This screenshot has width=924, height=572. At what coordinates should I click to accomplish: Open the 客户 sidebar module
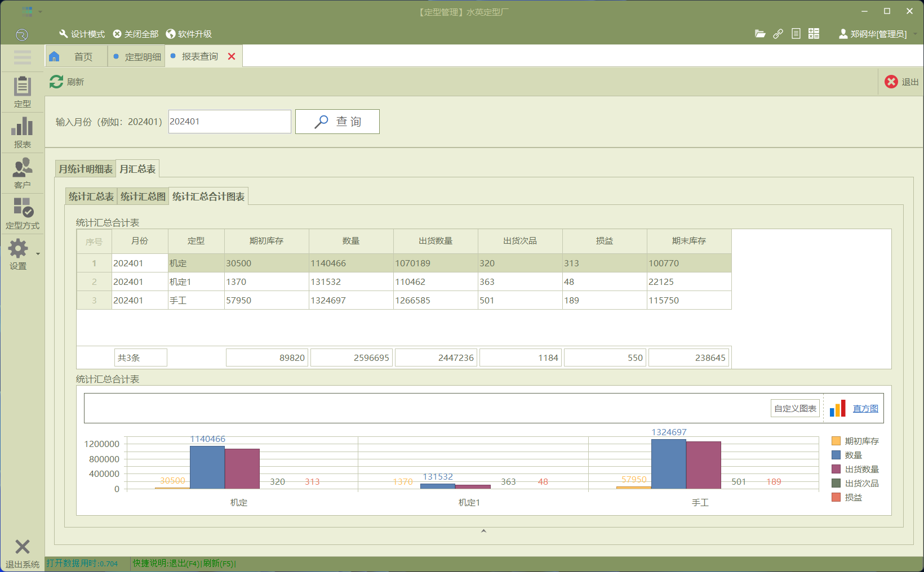(22, 173)
